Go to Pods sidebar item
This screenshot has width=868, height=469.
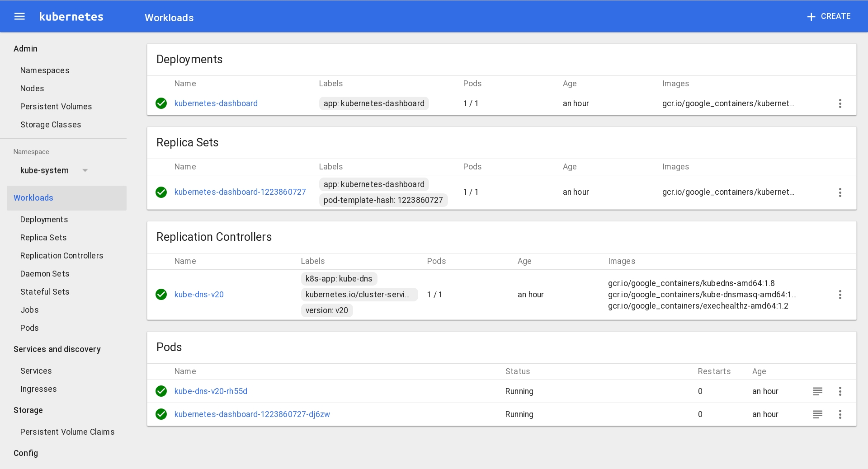point(29,328)
